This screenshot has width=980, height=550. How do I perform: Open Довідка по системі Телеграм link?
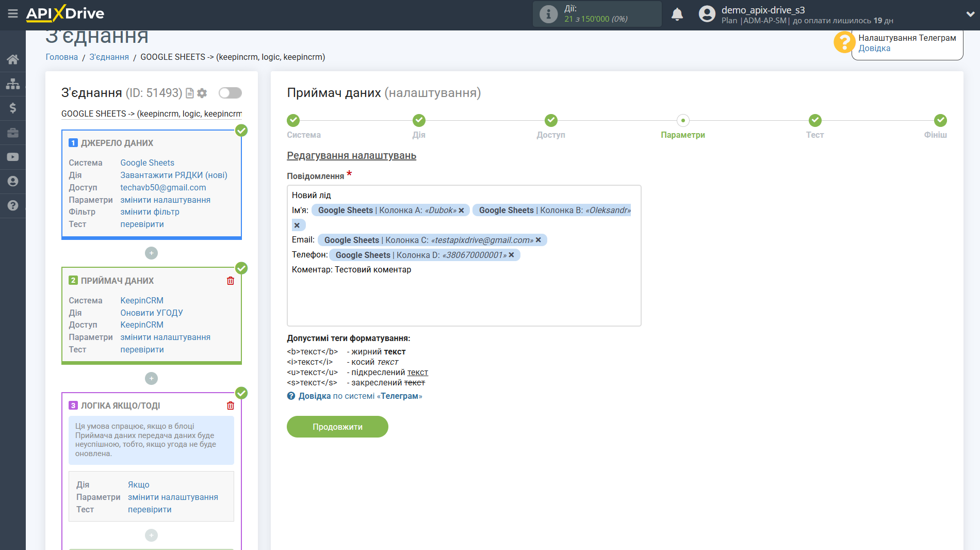click(360, 396)
